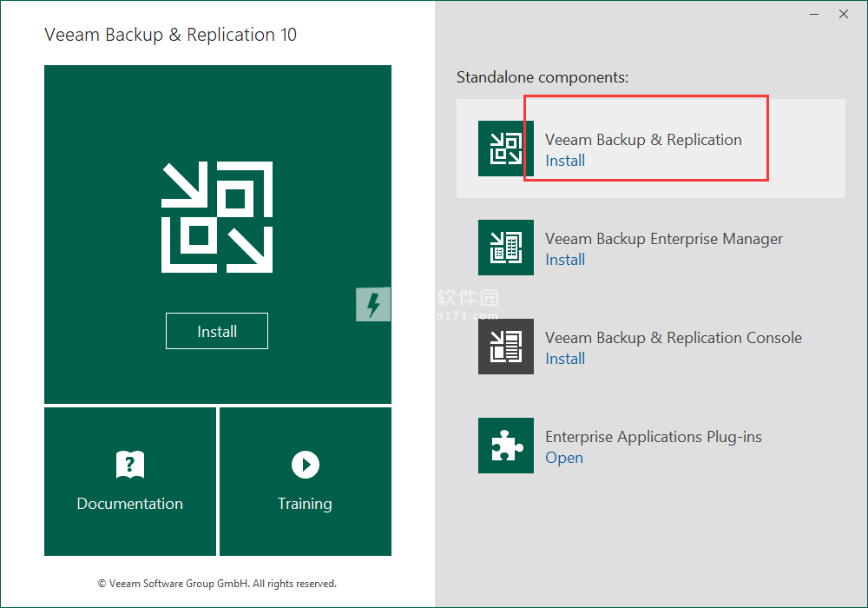This screenshot has width=868, height=608.
Task: Click the Enterprise Applications Plug-ins title
Action: click(654, 437)
